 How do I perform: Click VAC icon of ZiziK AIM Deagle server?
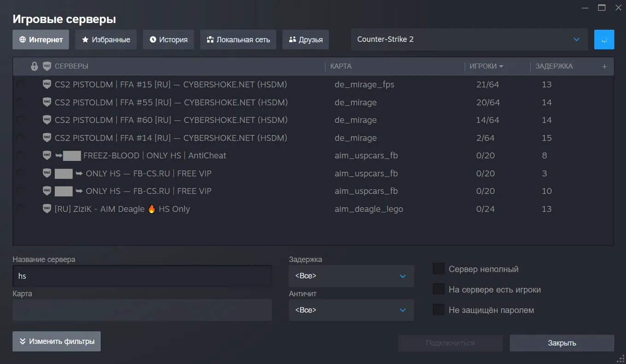46,209
